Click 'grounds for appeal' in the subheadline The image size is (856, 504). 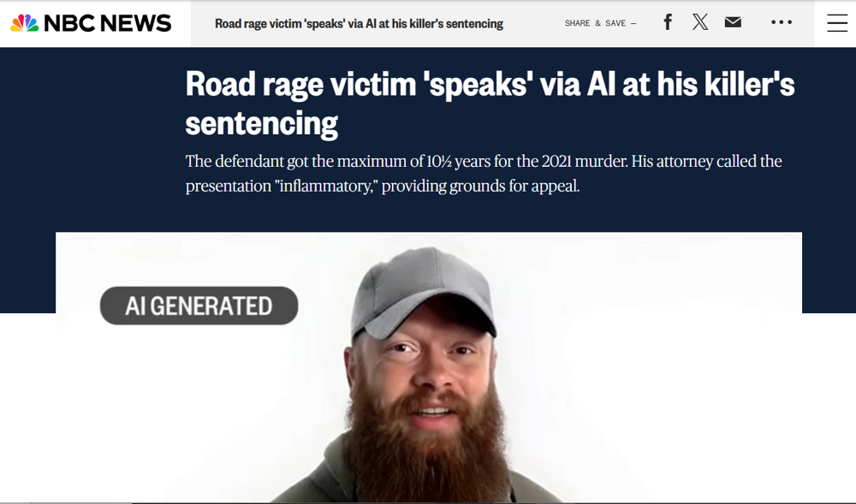514,186
